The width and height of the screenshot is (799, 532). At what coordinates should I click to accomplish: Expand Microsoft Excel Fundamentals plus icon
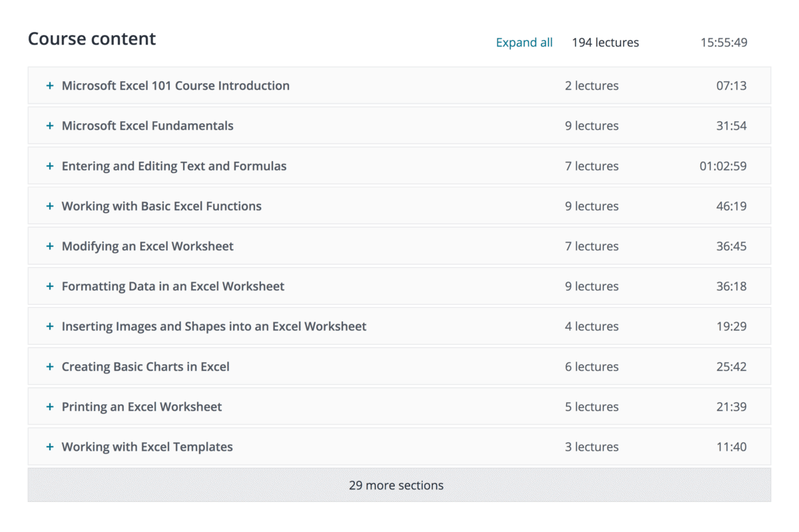[x=49, y=126]
